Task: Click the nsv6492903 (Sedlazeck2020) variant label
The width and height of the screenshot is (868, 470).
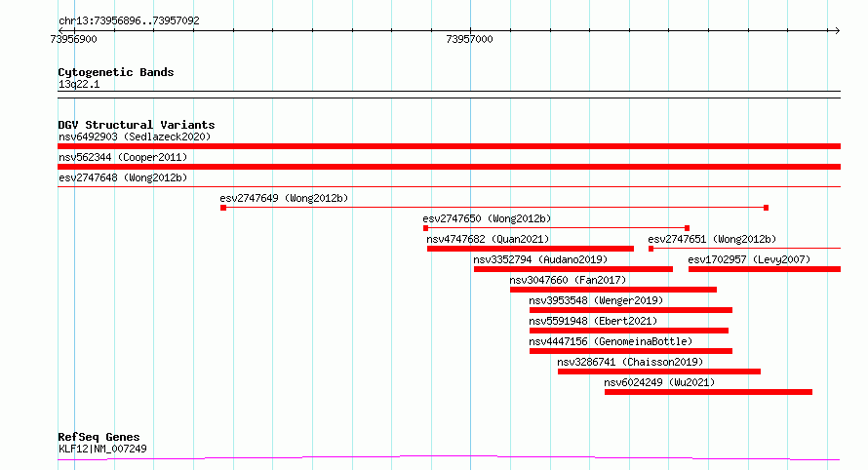Action: 135,137
